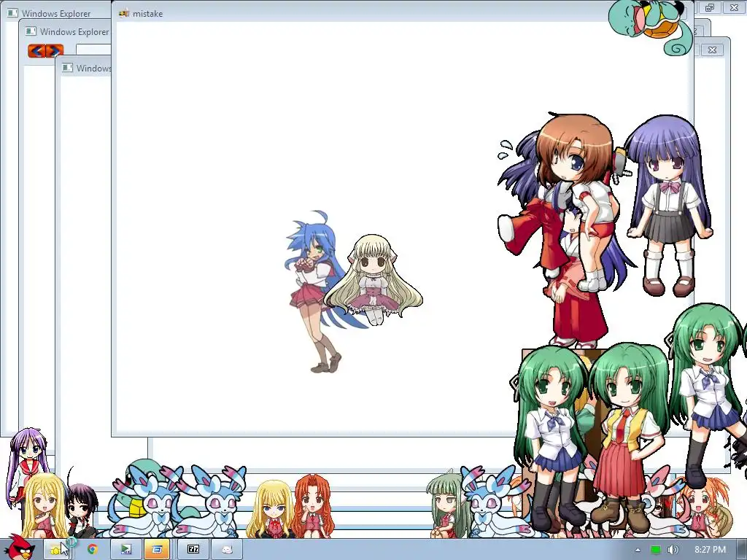Click the blonde mascot in pink dress

click(x=374, y=280)
